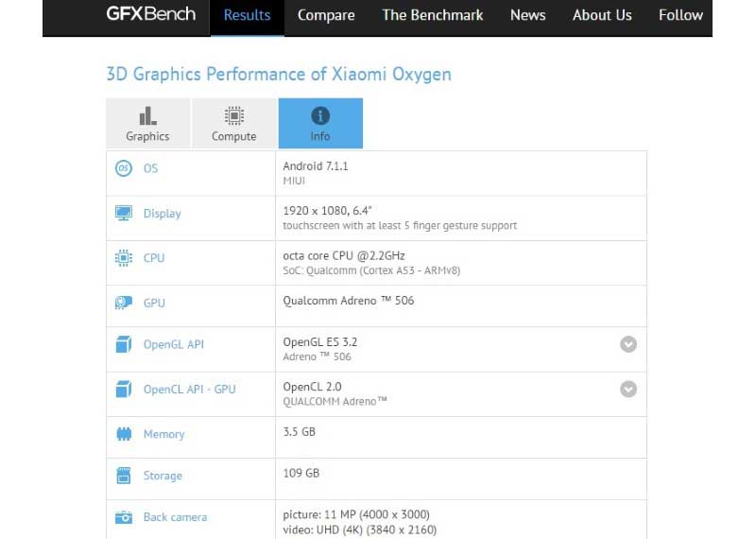Screen dimensions: 756x539
Task: Click the OpenGL API cube icon
Action: pyautogui.click(x=124, y=344)
